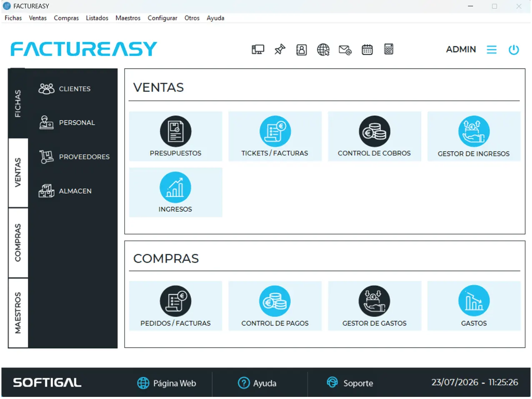Minimize the FACTUREASY window

point(470,6)
